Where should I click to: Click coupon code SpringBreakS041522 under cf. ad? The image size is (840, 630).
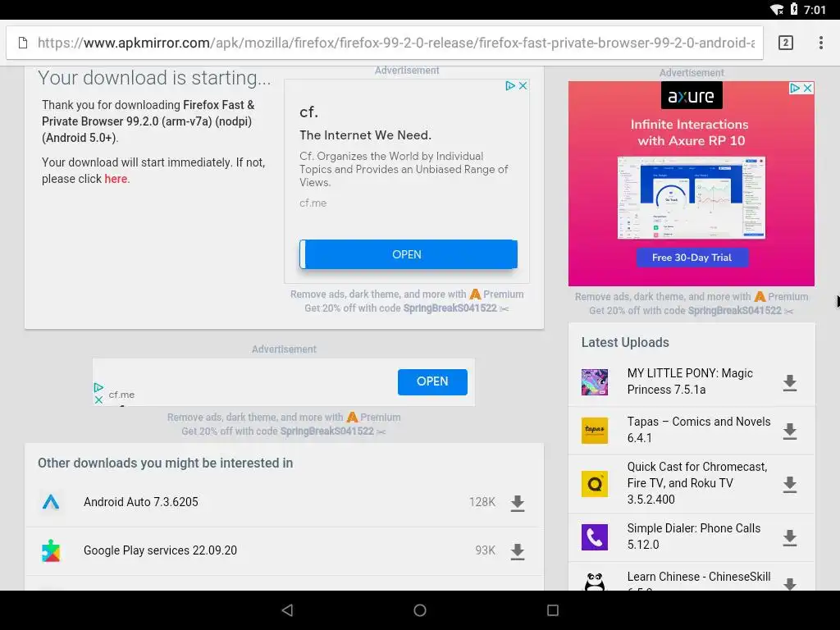[x=450, y=308]
